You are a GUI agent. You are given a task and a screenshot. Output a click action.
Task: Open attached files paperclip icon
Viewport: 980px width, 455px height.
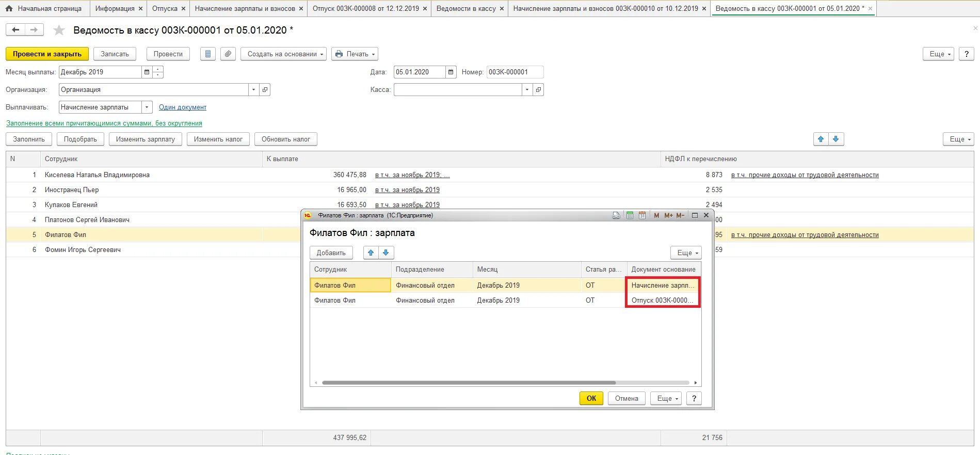(x=228, y=54)
